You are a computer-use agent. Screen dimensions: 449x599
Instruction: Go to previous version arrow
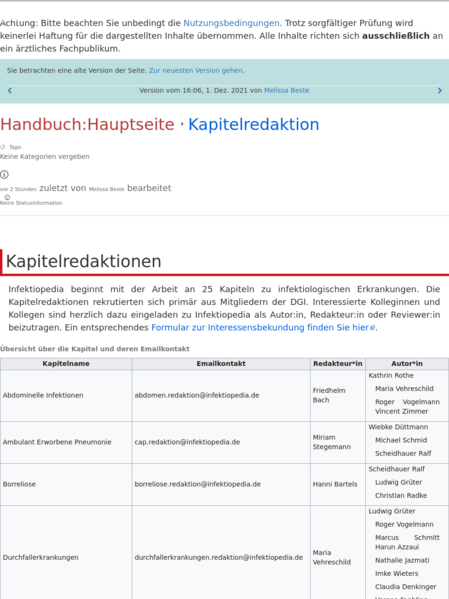pyautogui.click(x=10, y=91)
